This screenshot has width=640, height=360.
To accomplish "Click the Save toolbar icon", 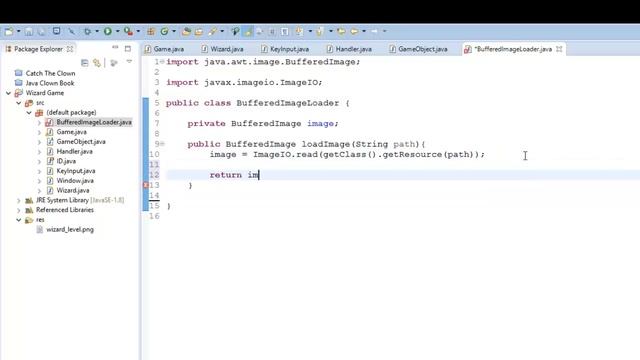I will click(x=29, y=31).
